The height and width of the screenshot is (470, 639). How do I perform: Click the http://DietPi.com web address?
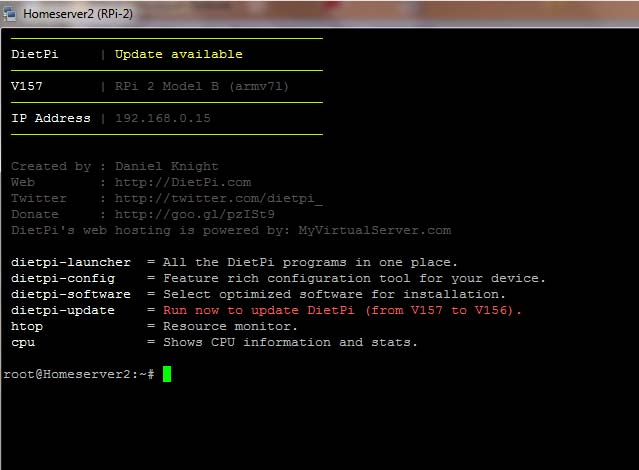click(x=183, y=182)
